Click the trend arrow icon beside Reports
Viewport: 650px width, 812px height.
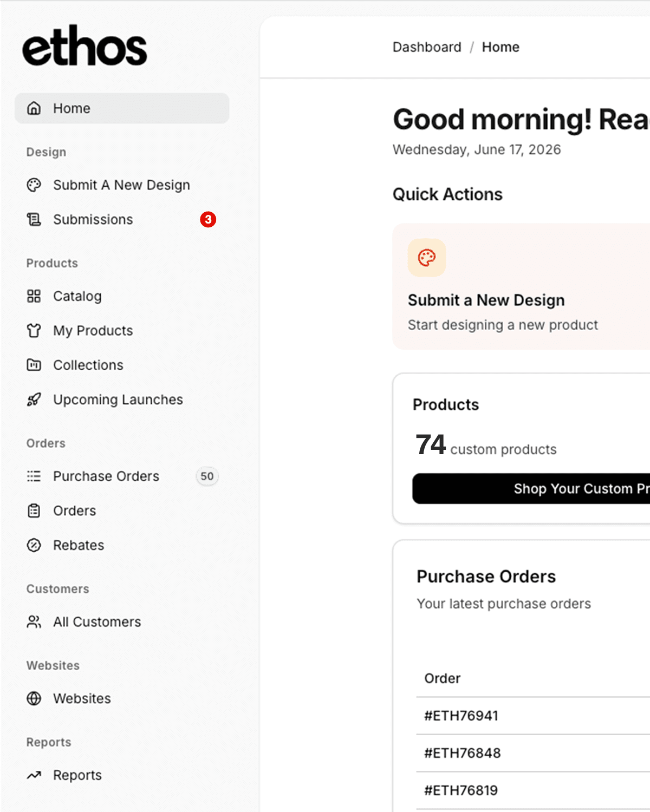pos(34,775)
